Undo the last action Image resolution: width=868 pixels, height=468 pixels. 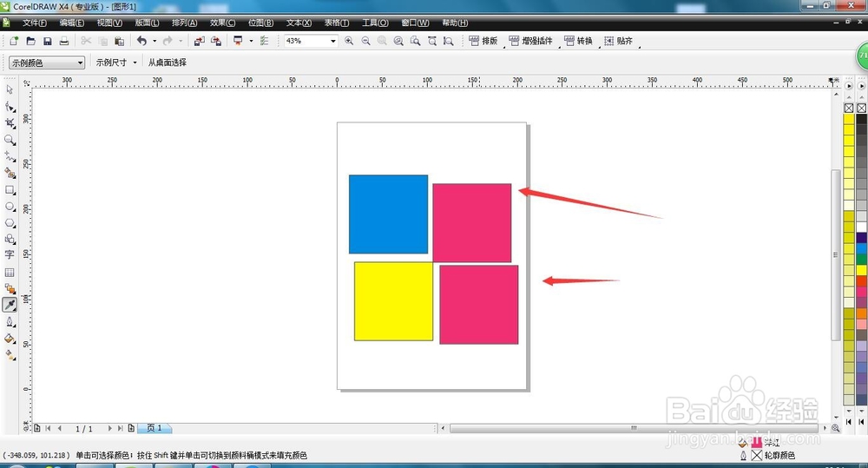click(x=141, y=41)
